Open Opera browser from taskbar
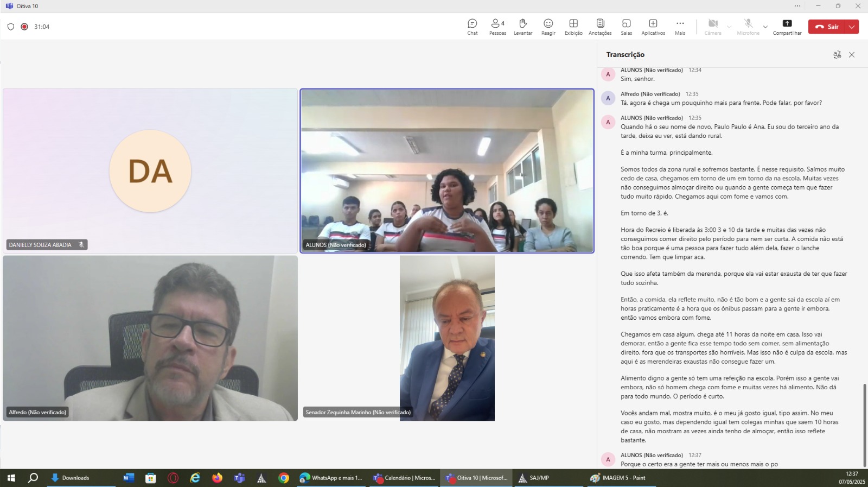The width and height of the screenshot is (868, 487). [x=173, y=478]
